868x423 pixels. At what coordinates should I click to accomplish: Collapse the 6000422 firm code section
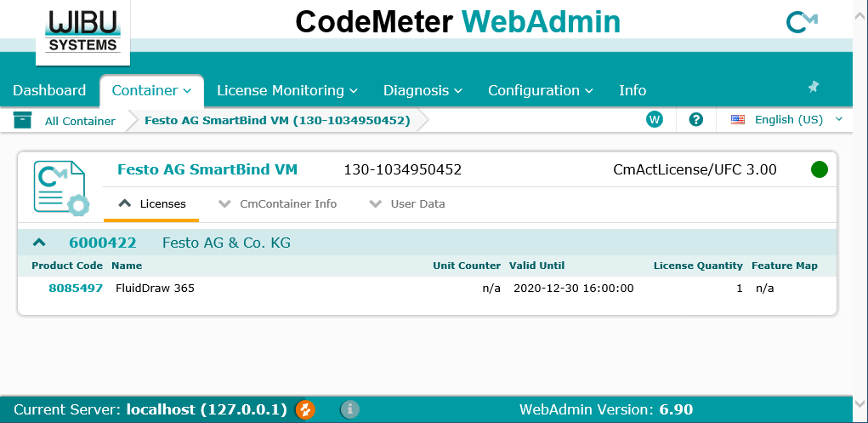(39, 243)
